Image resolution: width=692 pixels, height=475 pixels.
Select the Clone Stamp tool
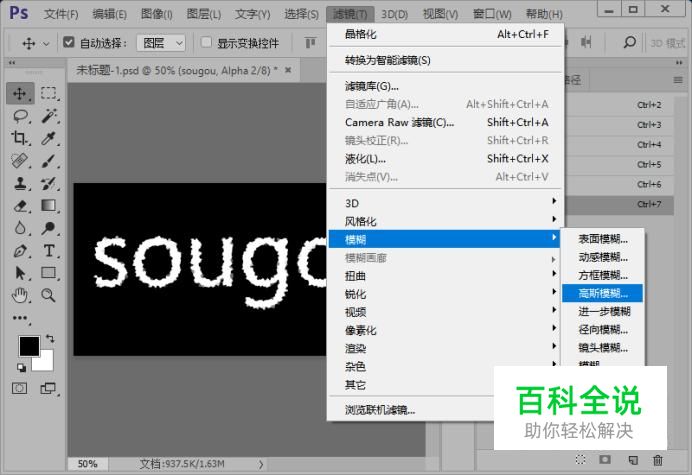click(20, 183)
